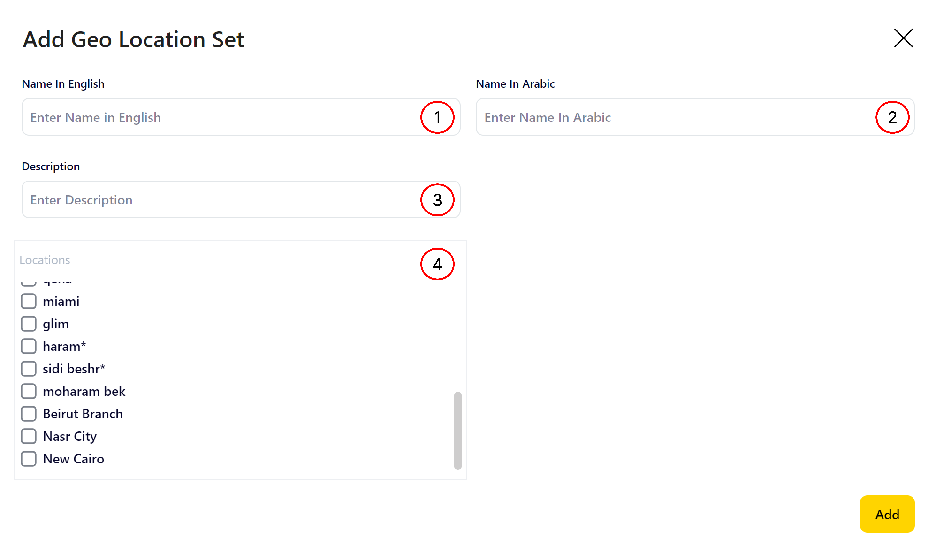
Task: Check the Beirut Branch option
Action: pos(29,414)
